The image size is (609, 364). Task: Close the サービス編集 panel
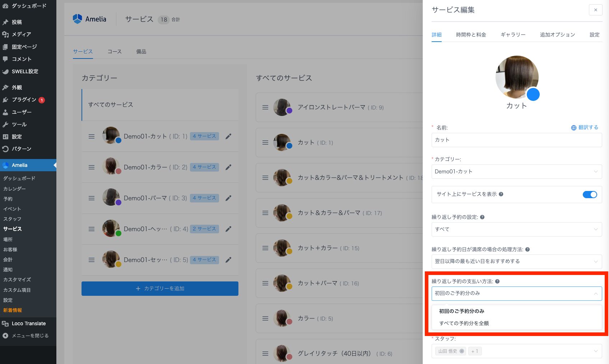tap(595, 10)
